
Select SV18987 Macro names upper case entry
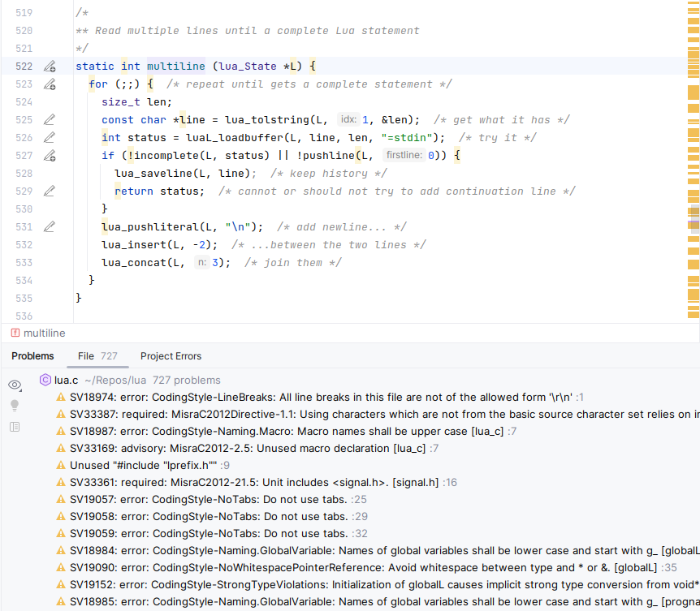(x=286, y=431)
